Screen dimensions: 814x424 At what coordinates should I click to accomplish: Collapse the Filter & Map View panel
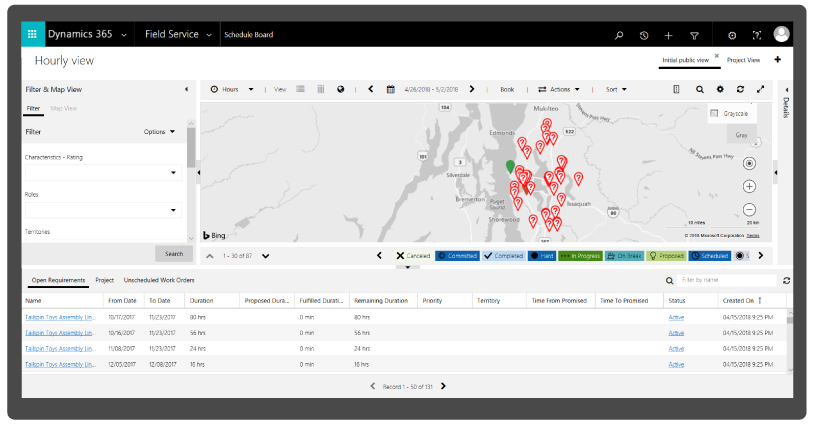pyautogui.click(x=186, y=89)
